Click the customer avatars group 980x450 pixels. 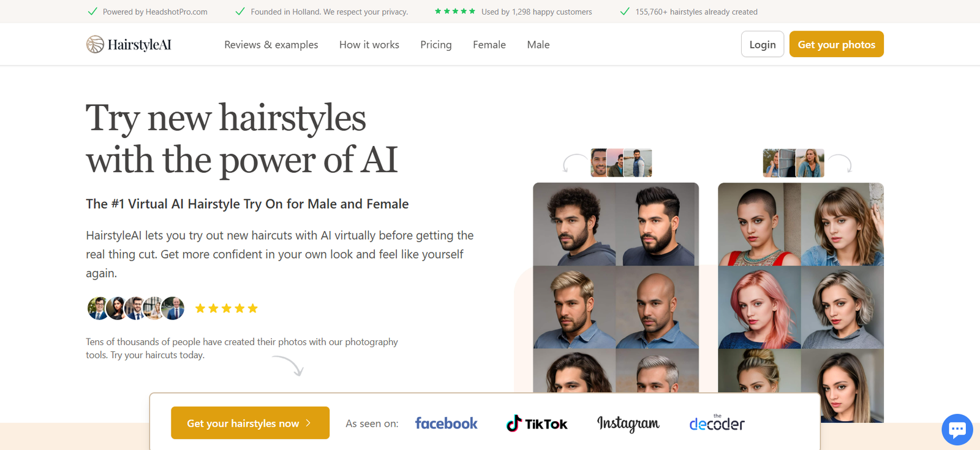tap(135, 308)
